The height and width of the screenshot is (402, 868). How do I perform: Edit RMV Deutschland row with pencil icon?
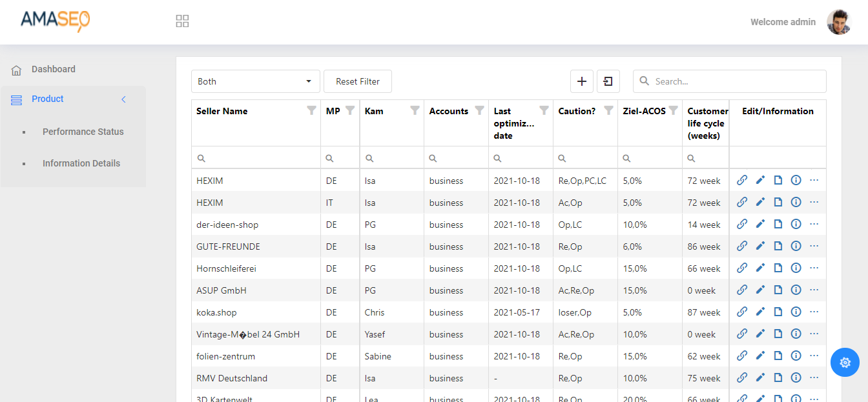(x=760, y=378)
